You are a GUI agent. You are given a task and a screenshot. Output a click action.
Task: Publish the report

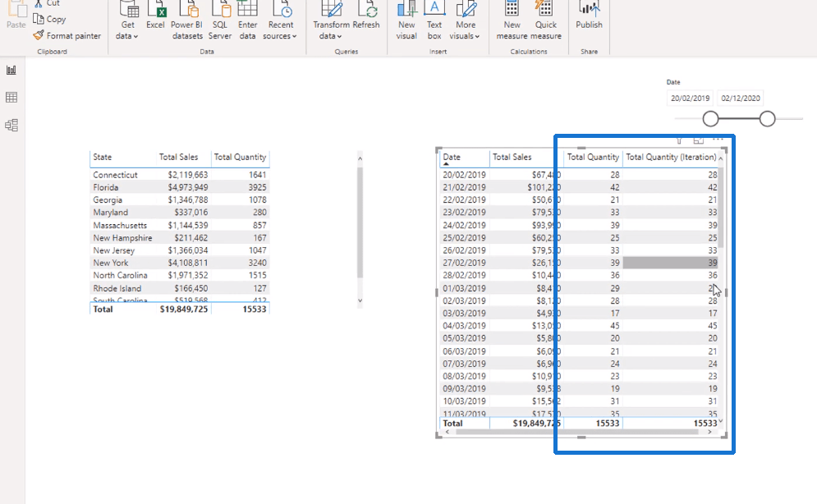[x=590, y=16]
